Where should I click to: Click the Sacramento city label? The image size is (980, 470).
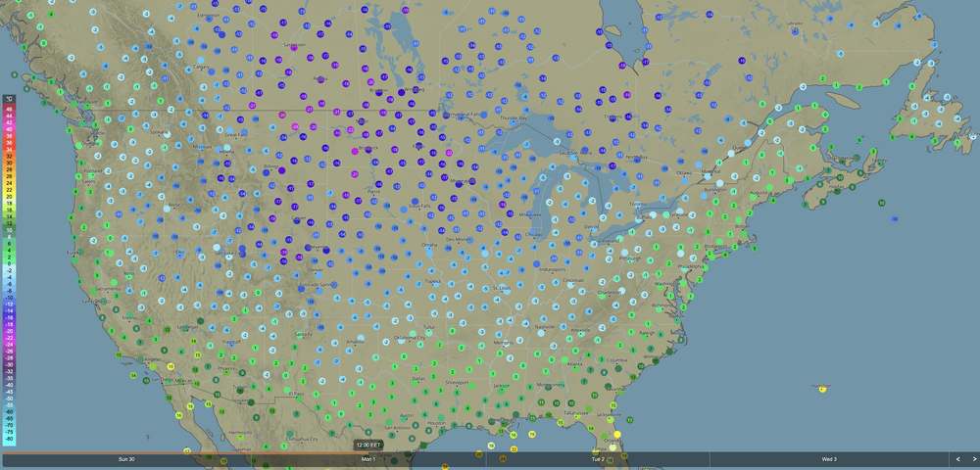point(106,290)
